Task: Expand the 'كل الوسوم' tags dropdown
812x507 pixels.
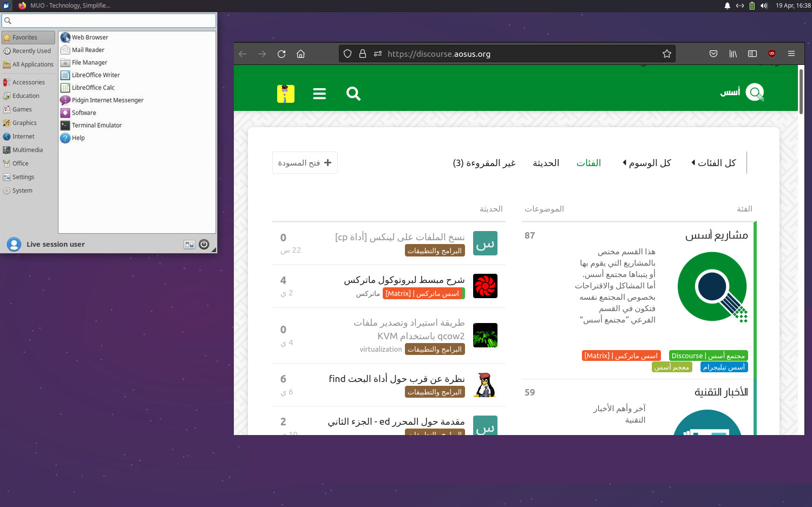Action: pos(647,163)
